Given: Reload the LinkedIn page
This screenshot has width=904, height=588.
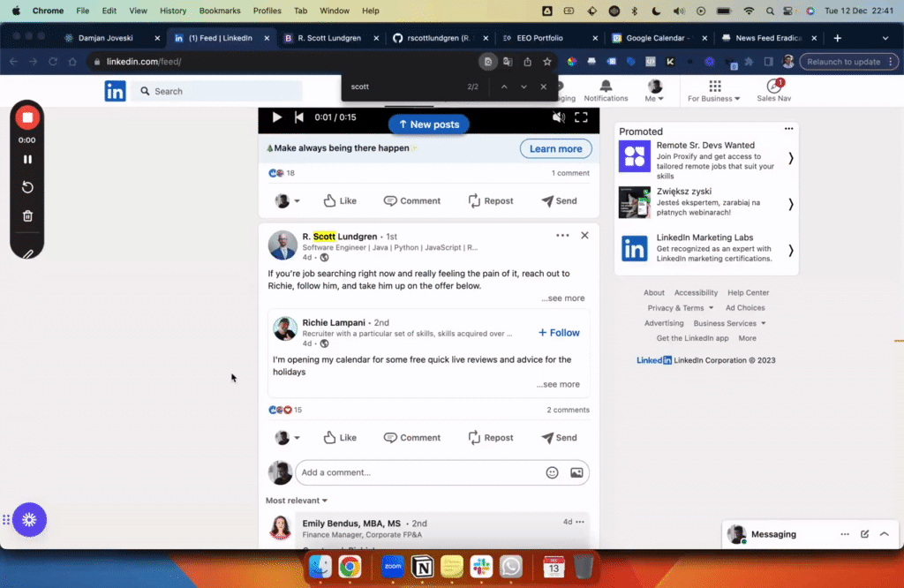Looking at the screenshot, I should tap(52, 62).
